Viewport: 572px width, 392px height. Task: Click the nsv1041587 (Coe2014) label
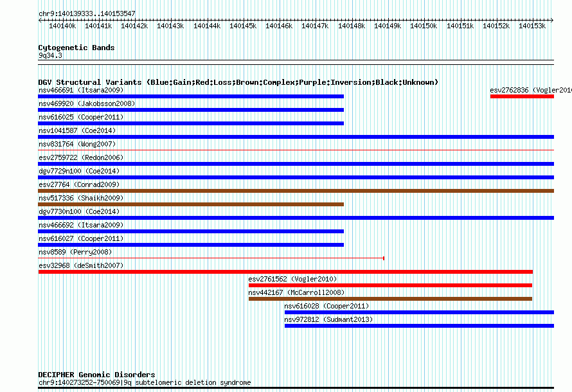77,130
